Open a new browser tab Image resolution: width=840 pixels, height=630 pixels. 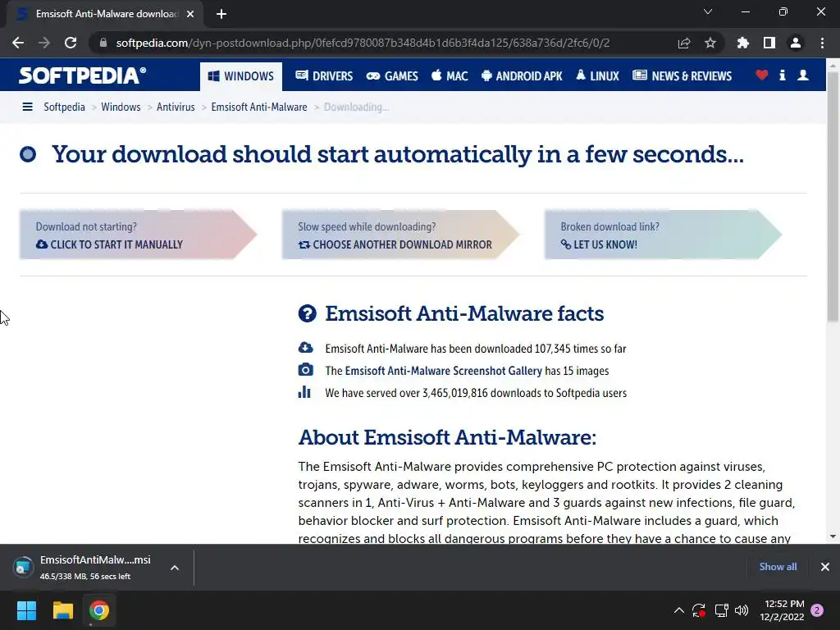click(221, 14)
